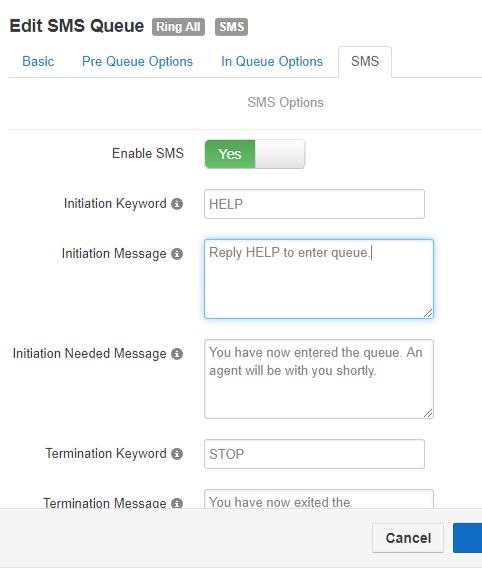The width and height of the screenshot is (482, 568).
Task: Focus the Termination Keyword STOP field
Action: coord(314,454)
